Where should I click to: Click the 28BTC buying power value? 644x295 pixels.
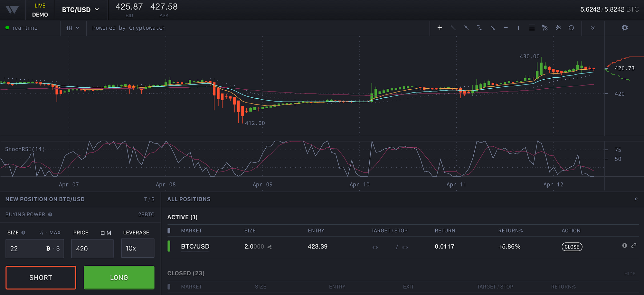(x=146, y=214)
